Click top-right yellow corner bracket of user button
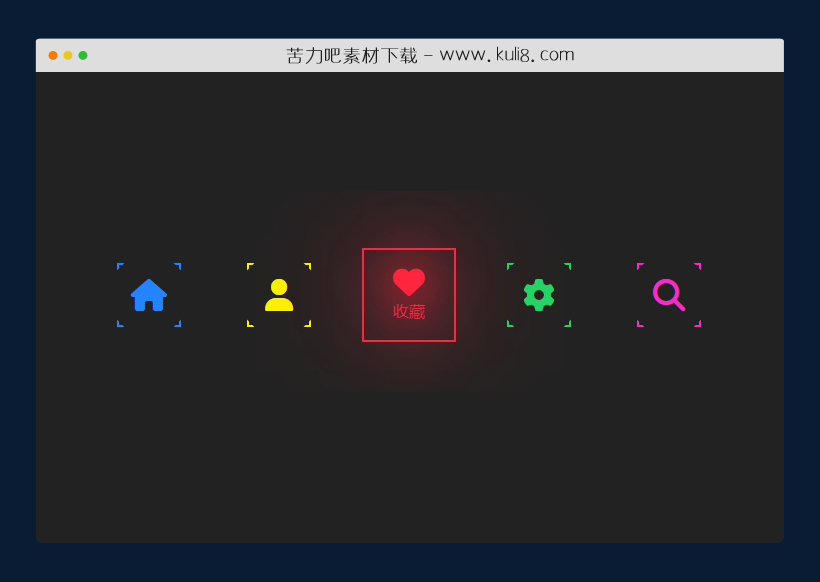820x582 pixels. (309, 265)
